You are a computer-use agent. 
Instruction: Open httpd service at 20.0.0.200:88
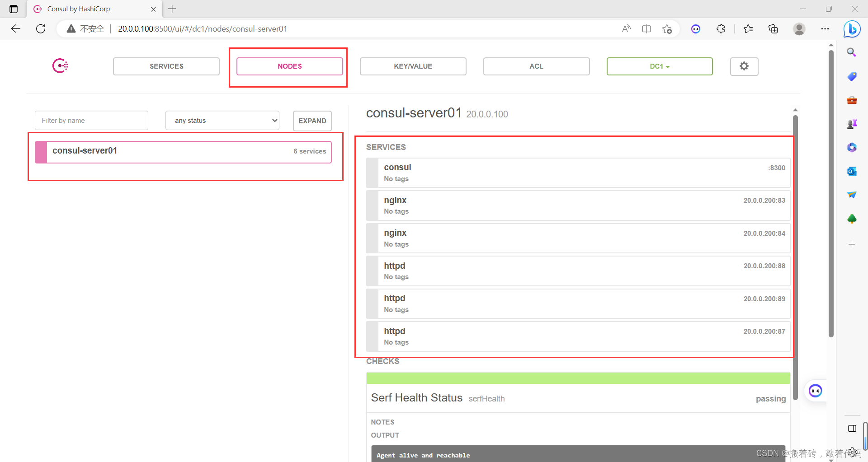pos(578,271)
